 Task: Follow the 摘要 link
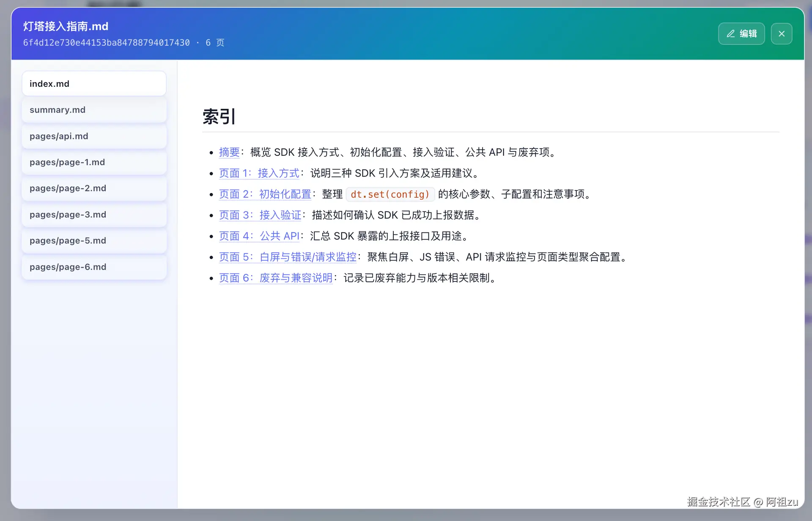coord(229,152)
